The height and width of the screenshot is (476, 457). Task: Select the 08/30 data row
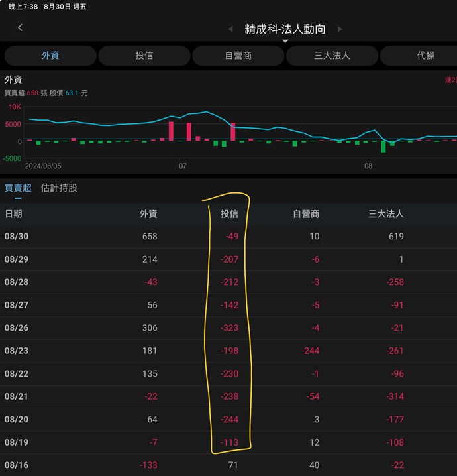coord(228,237)
